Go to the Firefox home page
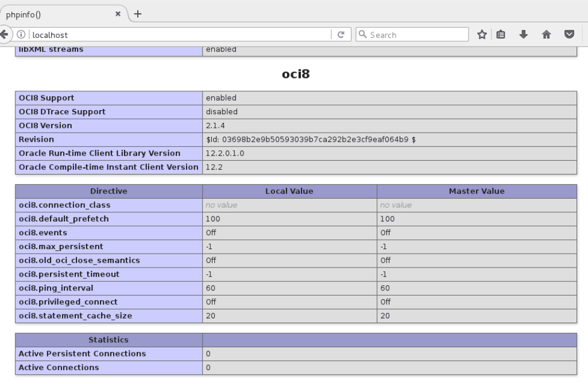 pyautogui.click(x=546, y=34)
